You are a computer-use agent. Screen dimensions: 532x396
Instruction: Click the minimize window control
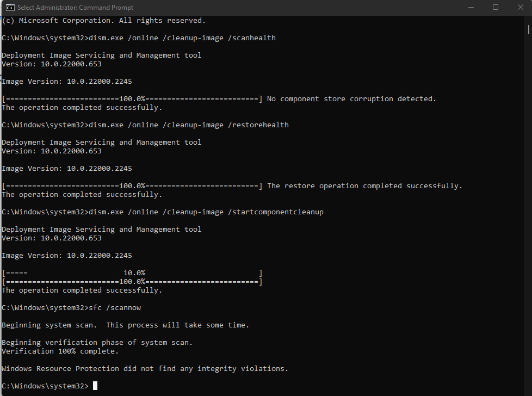(470, 7)
